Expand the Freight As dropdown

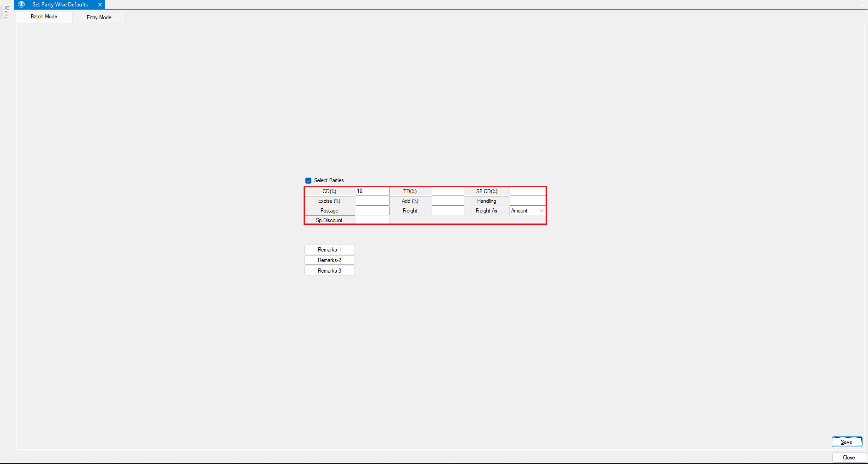pos(541,211)
